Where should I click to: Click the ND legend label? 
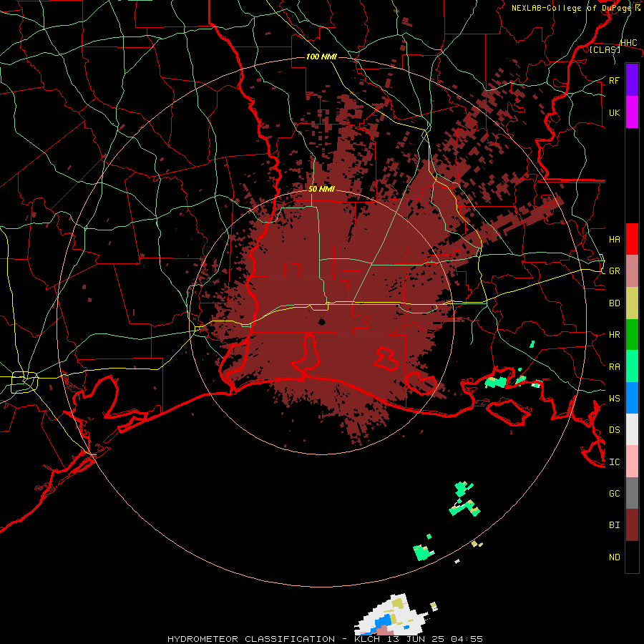[614, 557]
